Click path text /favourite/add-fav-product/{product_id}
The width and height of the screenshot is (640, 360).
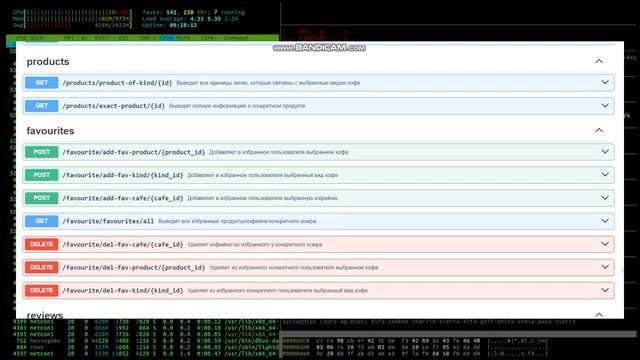click(133, 152)
